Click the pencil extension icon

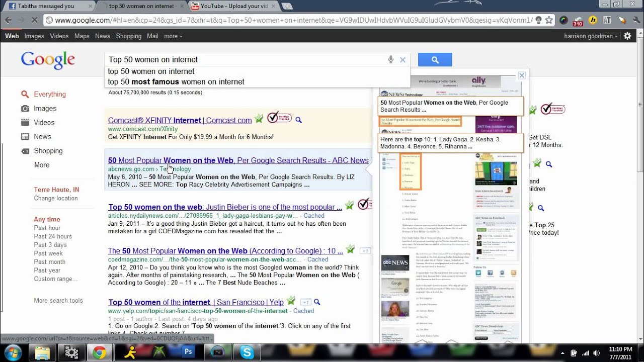click(x=622, y=20)
